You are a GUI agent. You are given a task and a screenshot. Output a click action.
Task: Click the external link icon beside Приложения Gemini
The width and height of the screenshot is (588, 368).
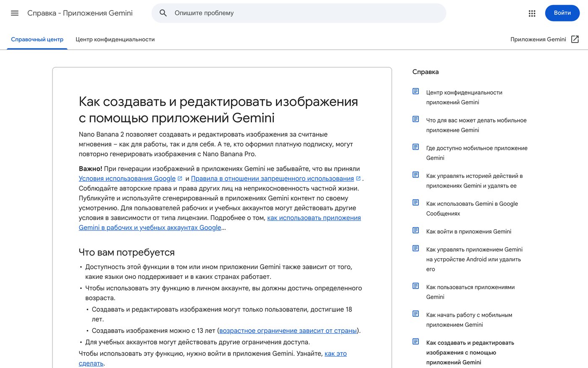pyautogui.click(x=575, y=39)
